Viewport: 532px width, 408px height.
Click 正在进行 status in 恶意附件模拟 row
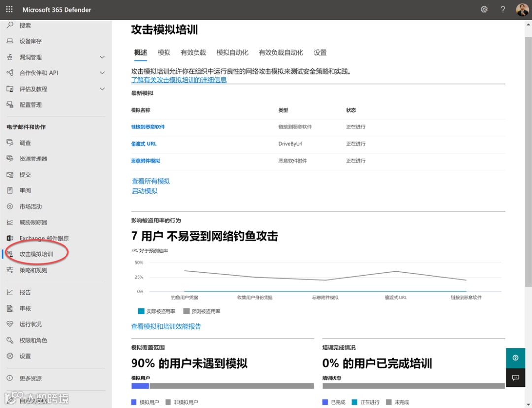tap(356, 161)
